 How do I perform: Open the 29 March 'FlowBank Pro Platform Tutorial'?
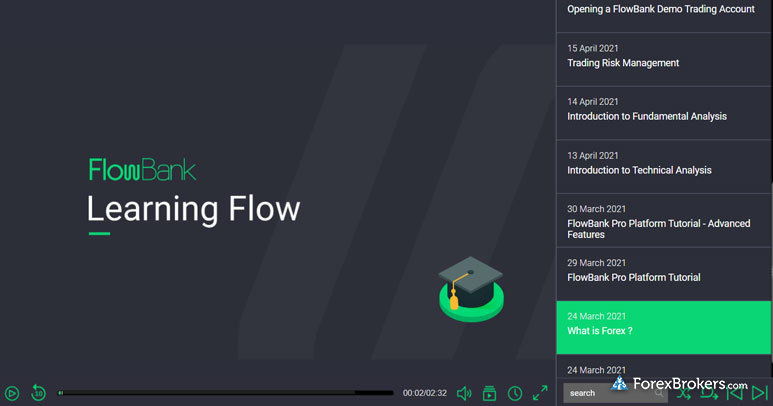pos(663,274)
